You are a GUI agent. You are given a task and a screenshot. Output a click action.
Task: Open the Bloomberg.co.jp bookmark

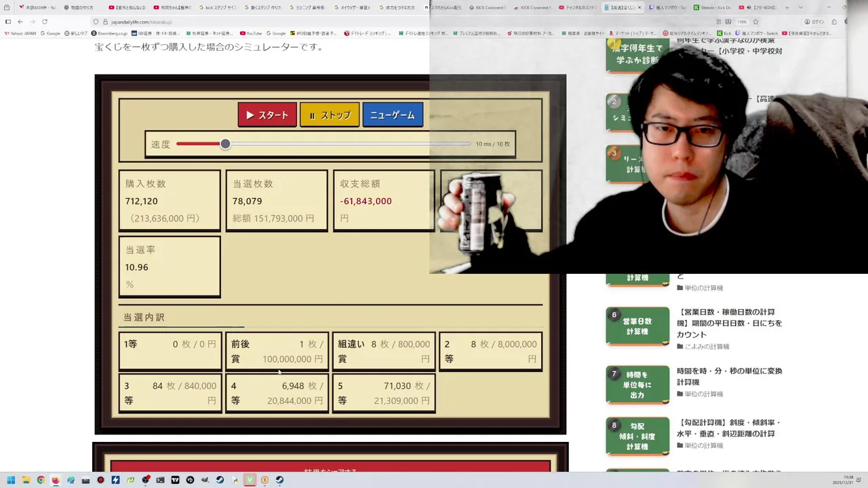(108, 33)
